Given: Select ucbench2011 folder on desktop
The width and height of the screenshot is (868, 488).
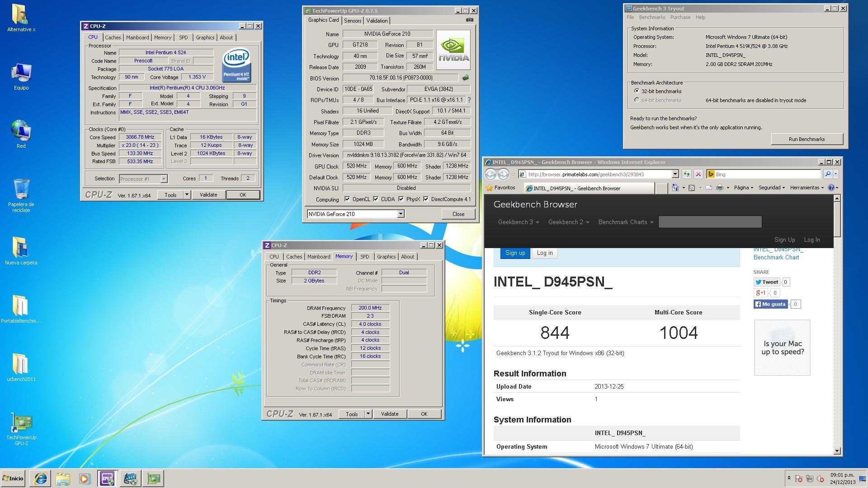Looking at the screenshot, I should (21, 367).
